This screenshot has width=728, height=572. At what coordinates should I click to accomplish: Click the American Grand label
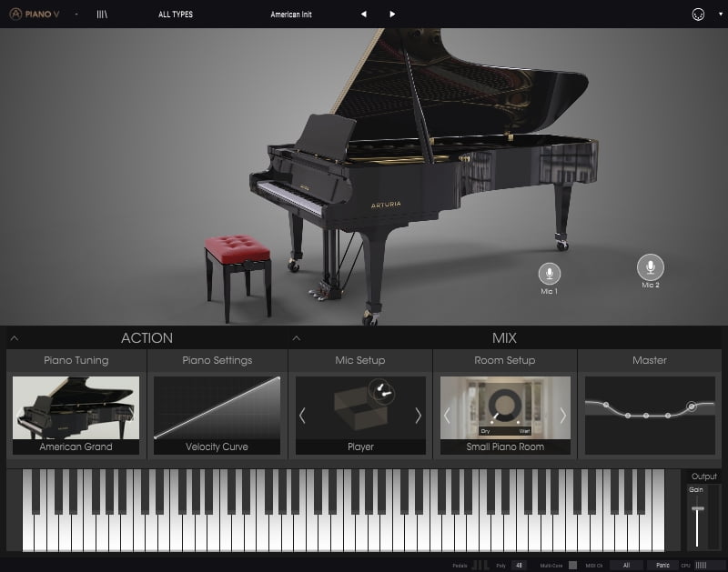coord(76,447)
